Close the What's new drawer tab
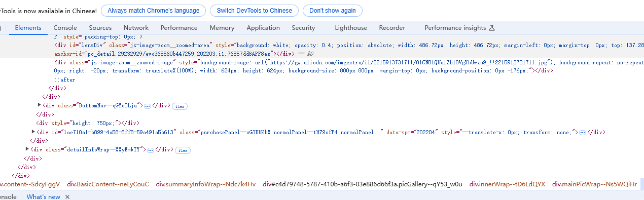Image resolution: width=644 pixels, height=200 pixels. [67, 196]
